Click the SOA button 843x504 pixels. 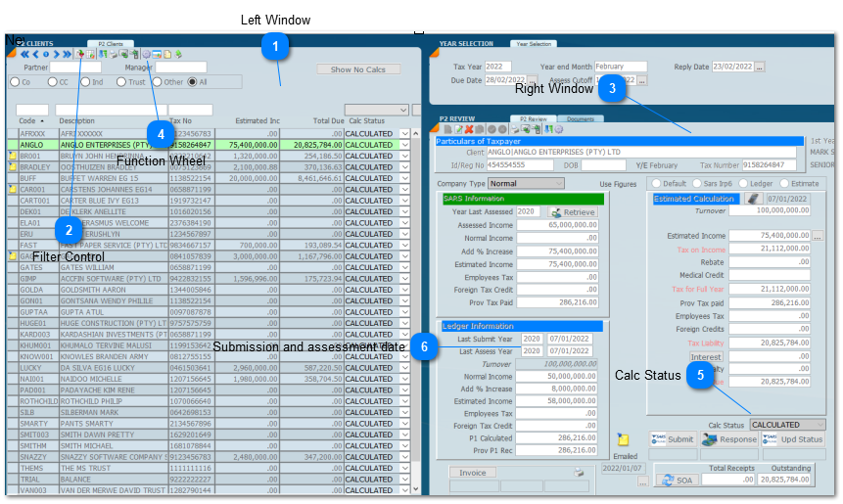677,481
